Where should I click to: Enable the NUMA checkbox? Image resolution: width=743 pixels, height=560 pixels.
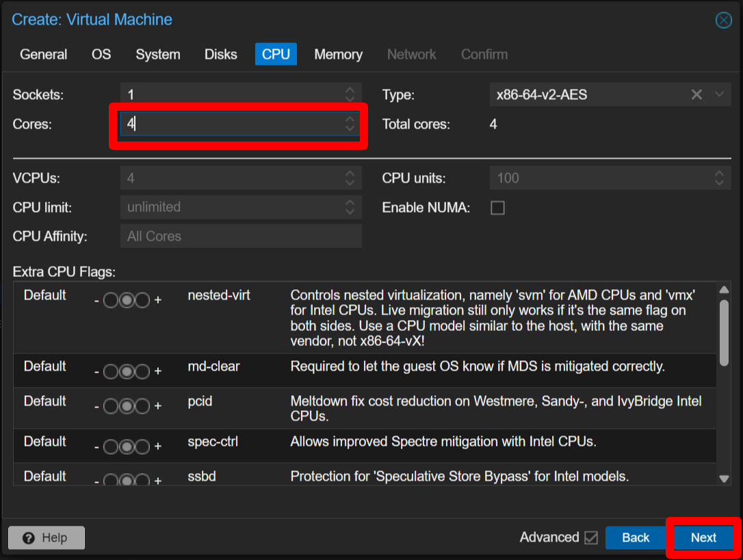click(498, 208)
